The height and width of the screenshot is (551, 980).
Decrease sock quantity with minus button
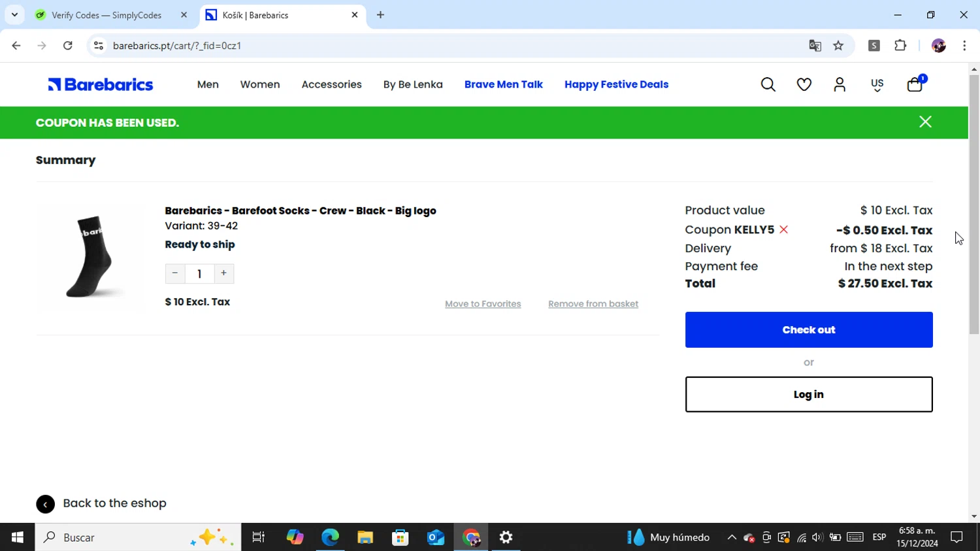pyautogui.click(x=175, y=273)
